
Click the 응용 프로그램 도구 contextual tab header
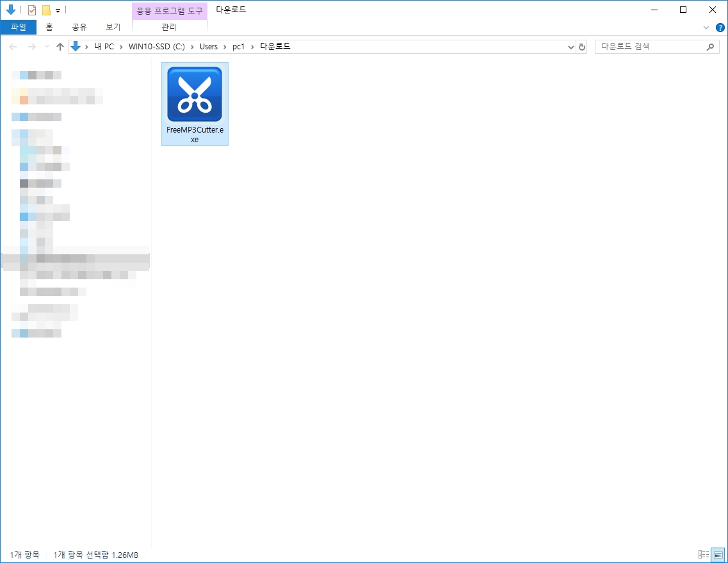coord(170,11)
